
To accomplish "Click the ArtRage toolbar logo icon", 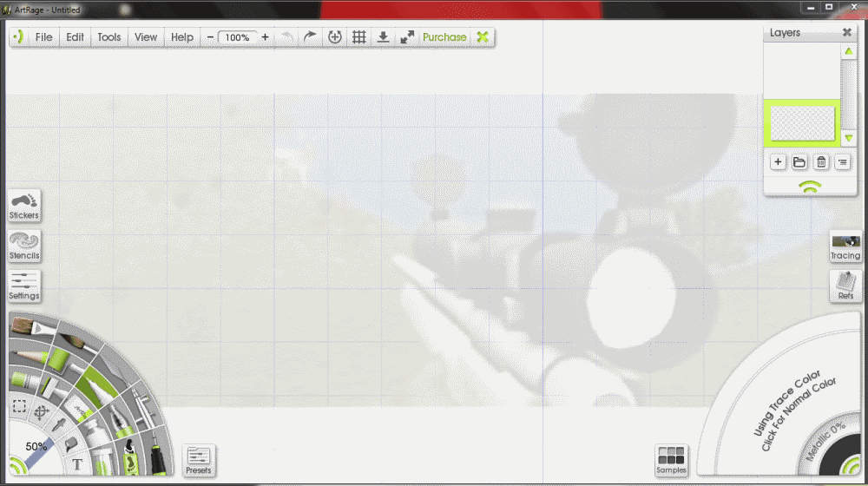I will click(19, 37).
